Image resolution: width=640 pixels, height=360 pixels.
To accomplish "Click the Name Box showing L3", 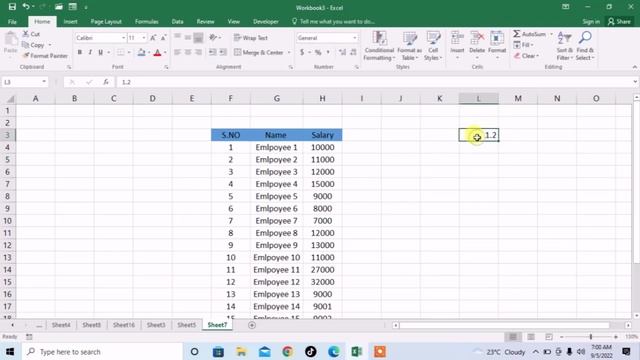I will click(24, 82).
